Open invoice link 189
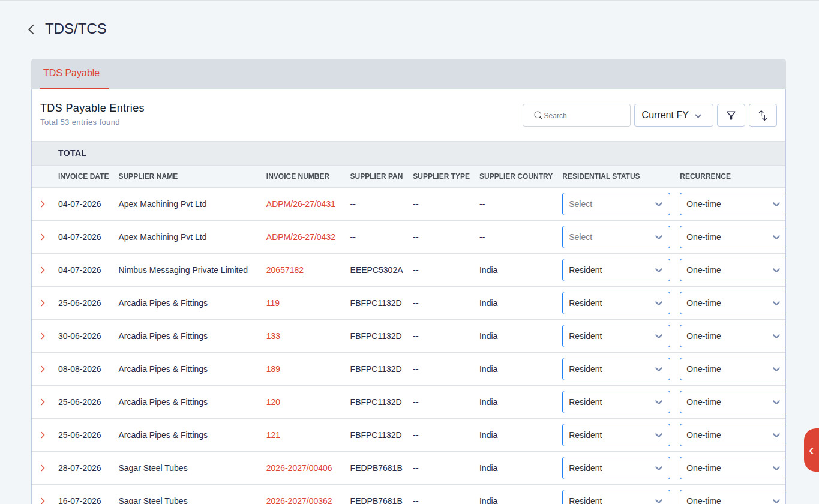 pyautogui.click(x=273, y=369)
